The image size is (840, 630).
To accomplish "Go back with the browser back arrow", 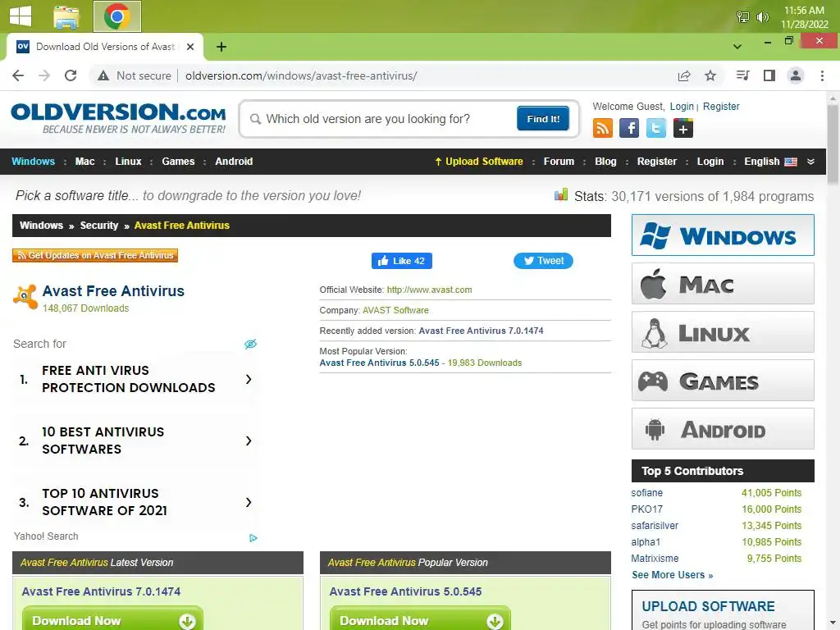I will 18,75.
